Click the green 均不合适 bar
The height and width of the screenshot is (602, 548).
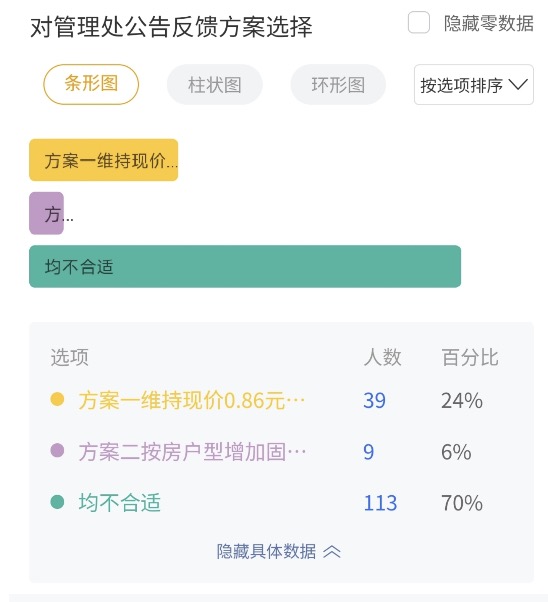[245, 266]
